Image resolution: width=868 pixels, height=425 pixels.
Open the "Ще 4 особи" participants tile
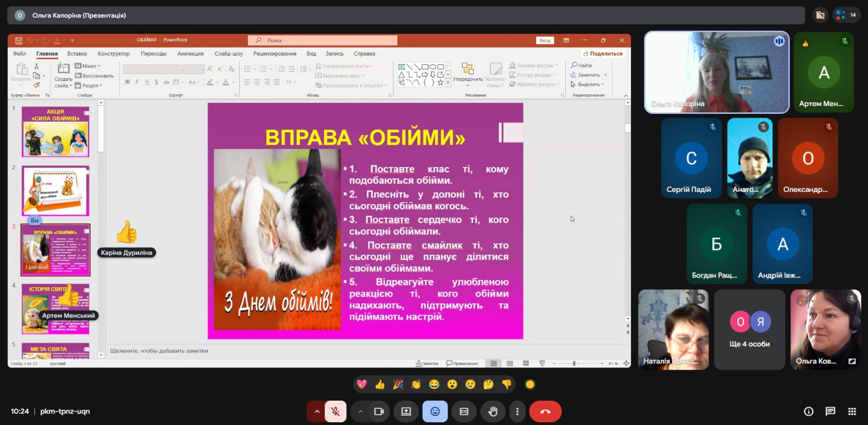[x=749, y=330]
